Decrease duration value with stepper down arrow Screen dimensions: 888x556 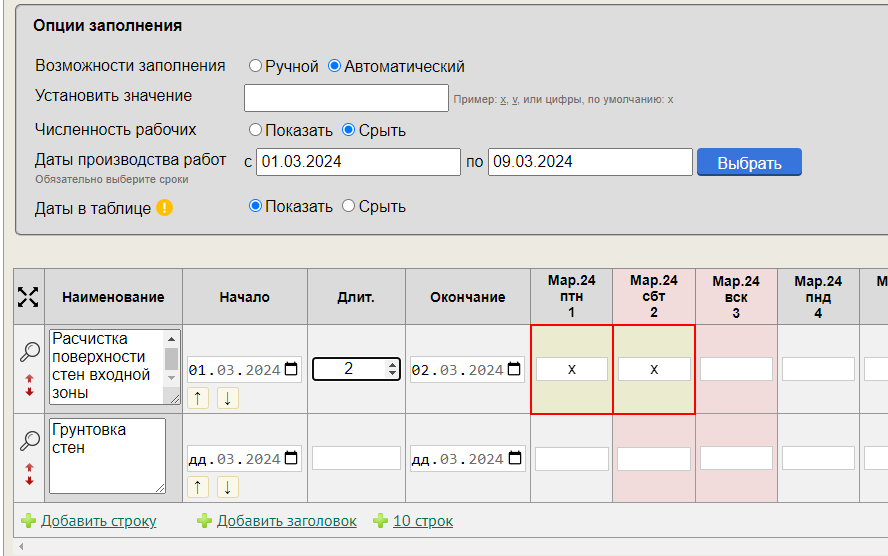(x=392, y=373)
